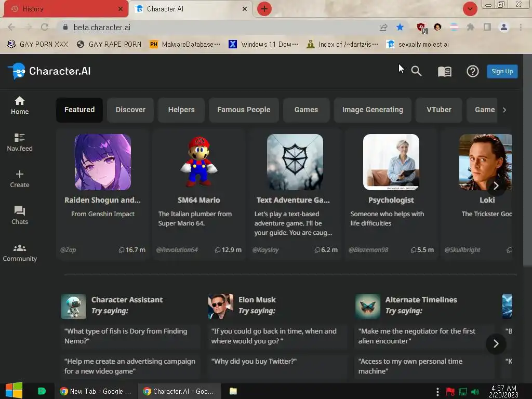Click the beta.character.ai address bar
Viewport: 532px width, 399px height.
[x=217, y=27]
